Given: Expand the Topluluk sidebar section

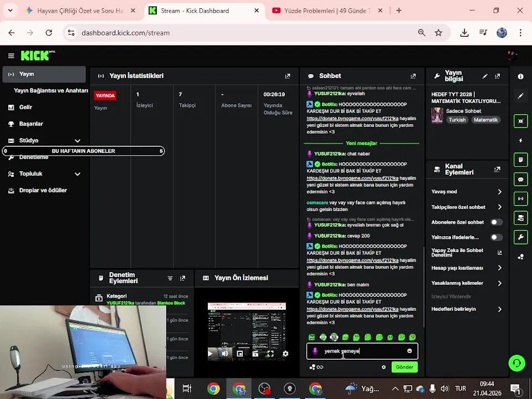Looking at the screenshot, I should pos(78,173).
